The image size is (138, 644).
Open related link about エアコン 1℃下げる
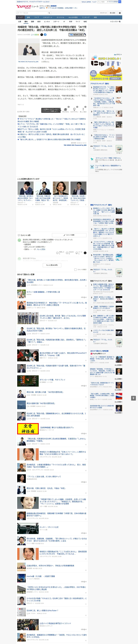tap(52, 125)
